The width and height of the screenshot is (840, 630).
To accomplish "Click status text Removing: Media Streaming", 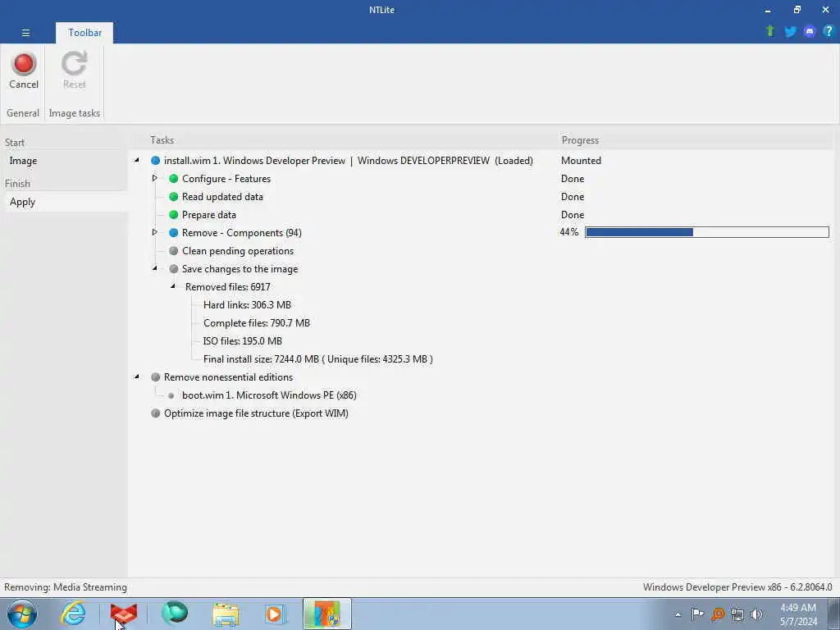I will 66,587.
